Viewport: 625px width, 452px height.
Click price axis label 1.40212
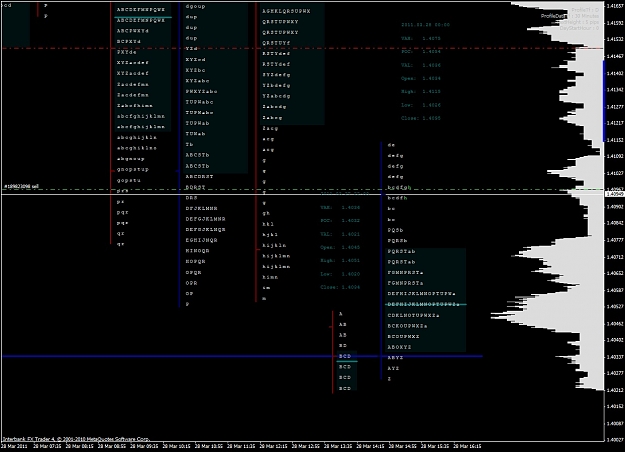point(615,390)
